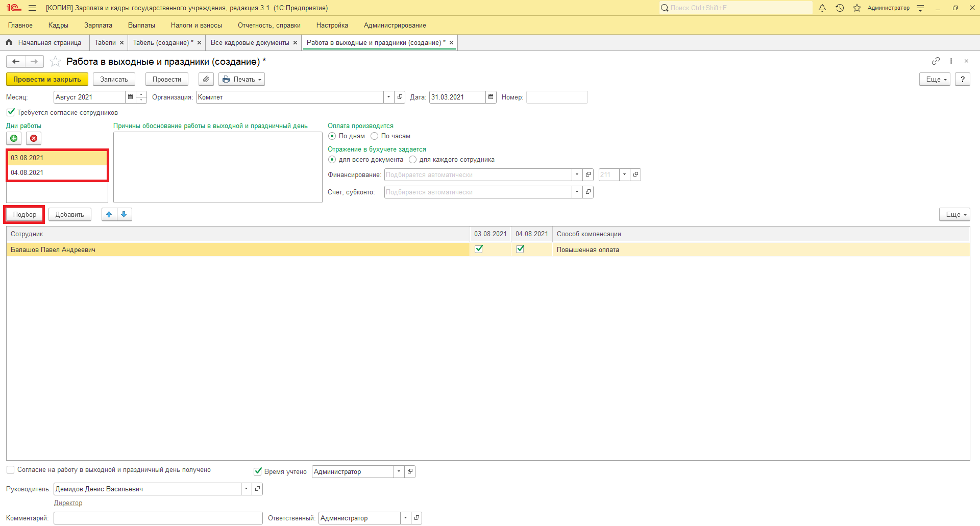Image resolution: width=980 pixels, height=526 pixels.
Task: Navigate forward with right arrow
Action: (x=34, y=62)
